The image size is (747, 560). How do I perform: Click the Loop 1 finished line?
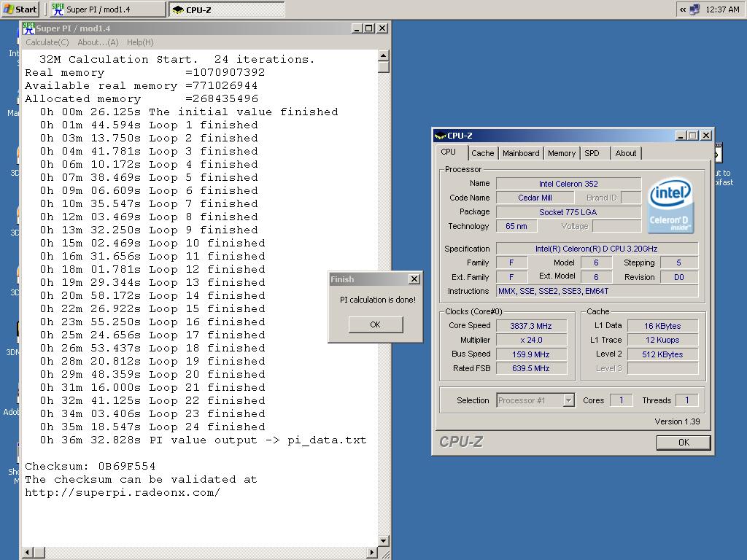[x=149, y=125]
